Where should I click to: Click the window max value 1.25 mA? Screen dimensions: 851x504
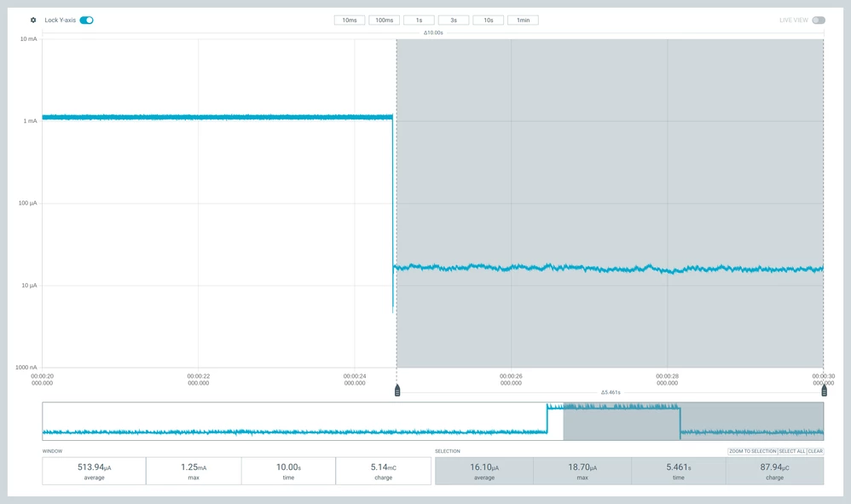point(194,467)
